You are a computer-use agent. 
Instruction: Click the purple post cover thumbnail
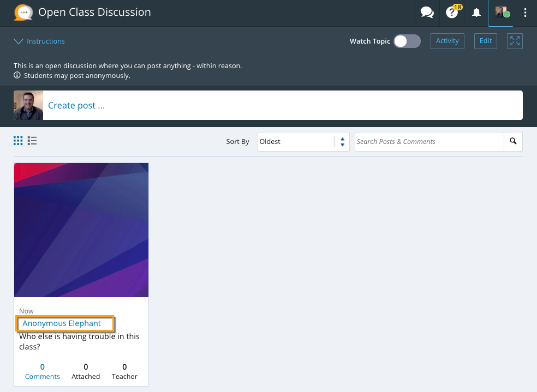(81, 230)
